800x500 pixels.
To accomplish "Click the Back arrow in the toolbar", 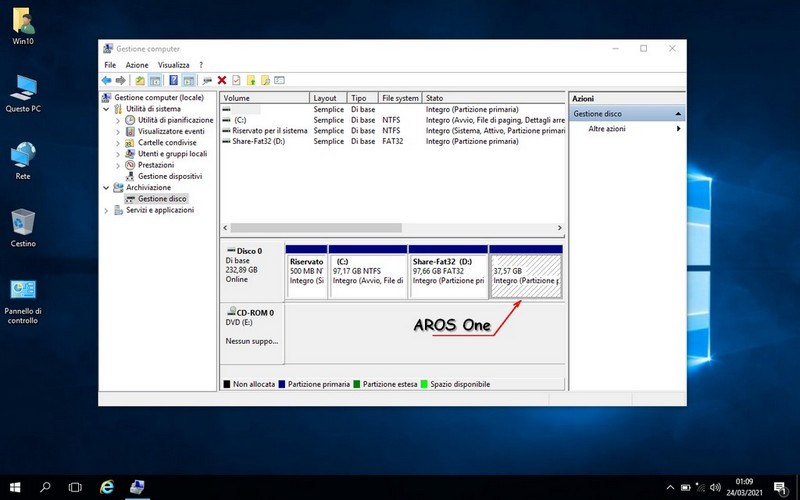I will 106,80.
